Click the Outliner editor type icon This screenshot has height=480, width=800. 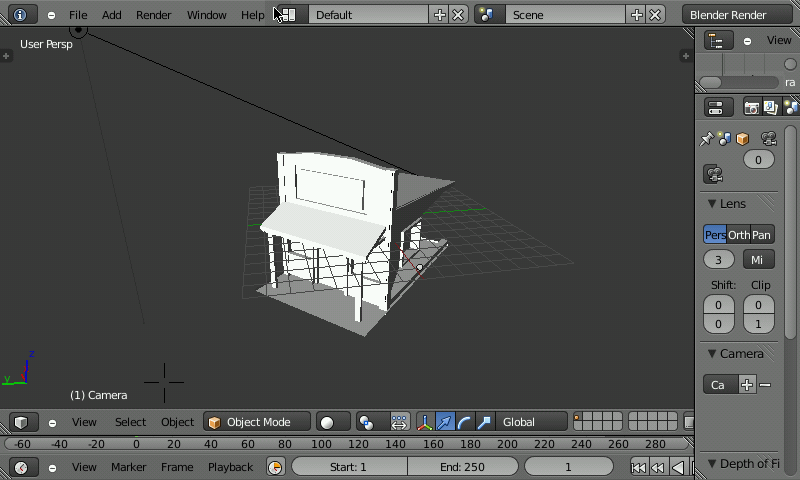(717, 41)
